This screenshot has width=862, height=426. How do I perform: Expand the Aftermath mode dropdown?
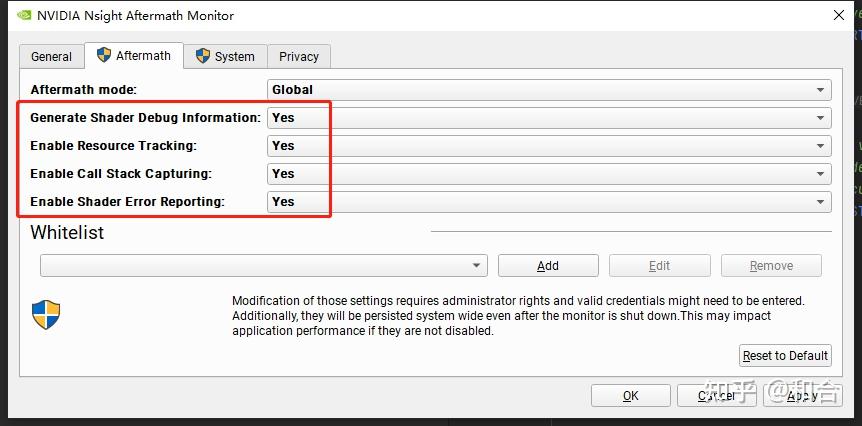[x=549, y=90]
